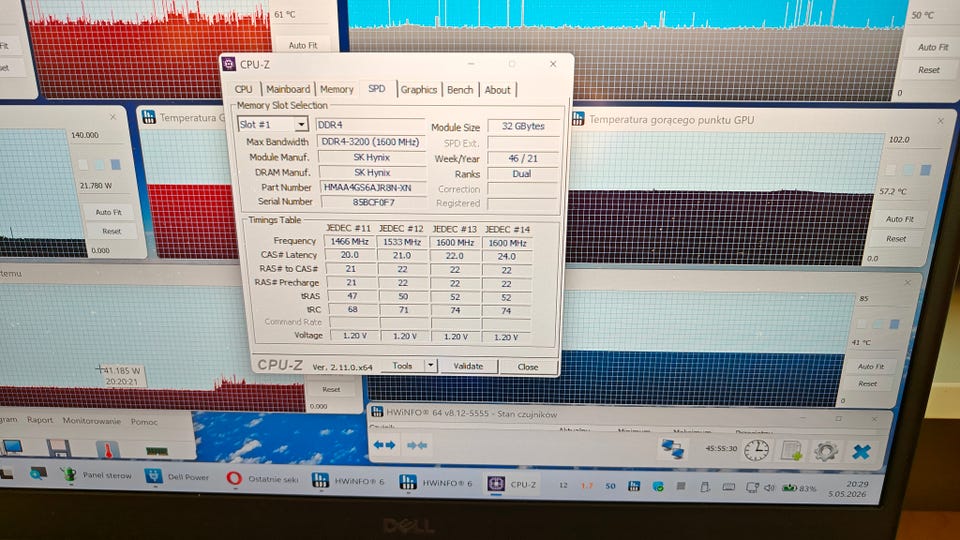
Task: Pick the blue color swatch in 21.780 W window
Action: (115, 164)
